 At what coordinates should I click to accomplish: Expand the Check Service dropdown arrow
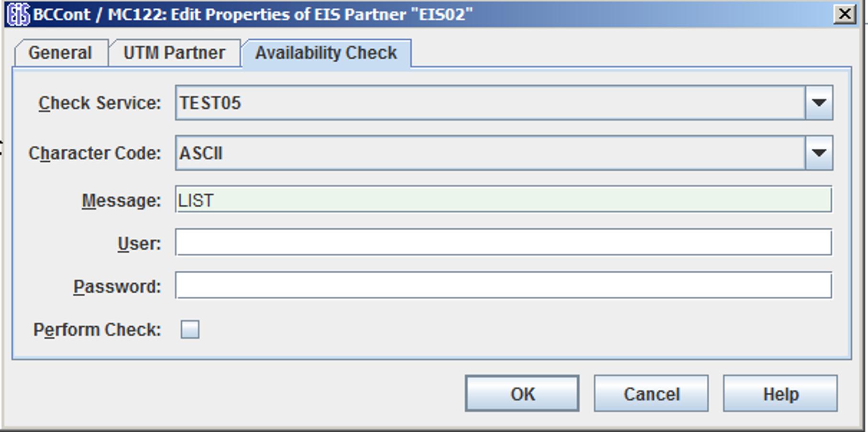pyautogui.click(x=819, y=103)
